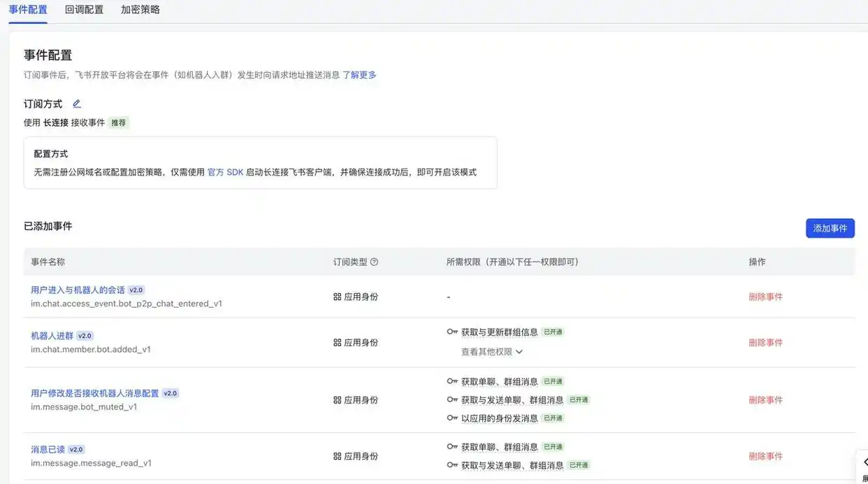868x484 pixels.
Task: Click the 推荐 badge next to 长连接
Action: click(x=118, y=122)
